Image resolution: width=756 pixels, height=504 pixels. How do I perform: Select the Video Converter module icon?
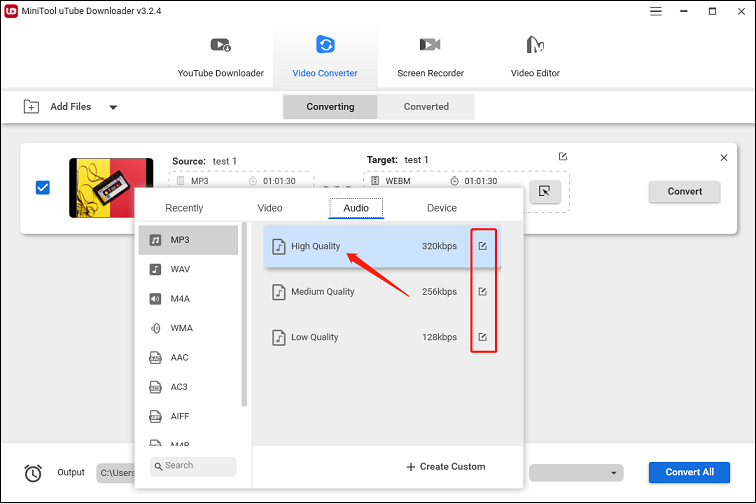pos(325,45)
